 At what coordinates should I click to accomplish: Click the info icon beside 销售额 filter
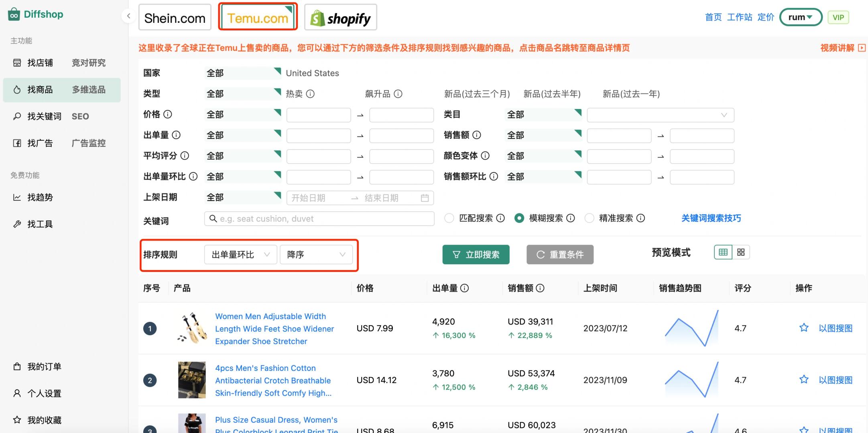coord(477,135)
